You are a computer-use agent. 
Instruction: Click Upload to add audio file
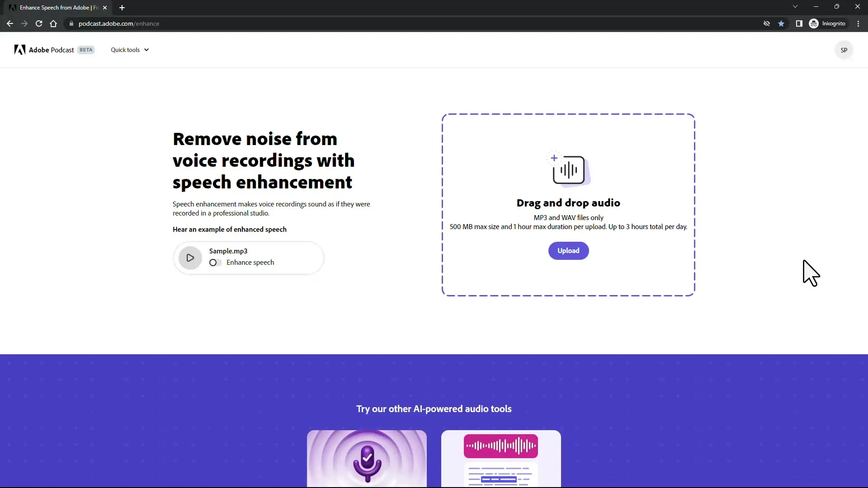[x=568, y=250]
